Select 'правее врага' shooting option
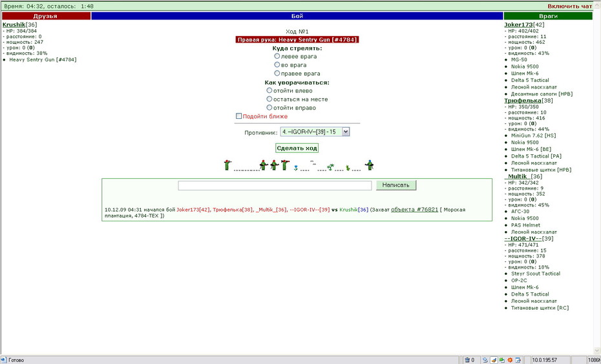Screen dimensions: 601x364 pyautogui.click(x=277, y=73)
